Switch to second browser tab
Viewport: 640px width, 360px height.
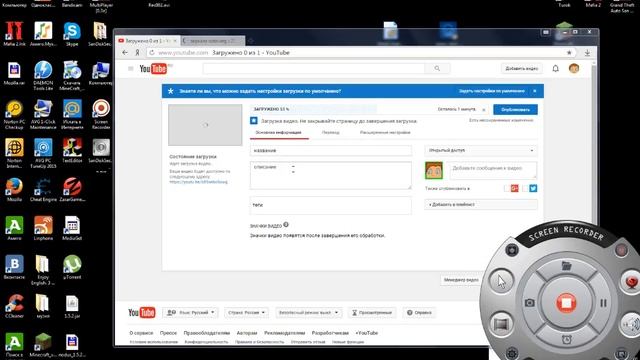[x=212, y=41]
